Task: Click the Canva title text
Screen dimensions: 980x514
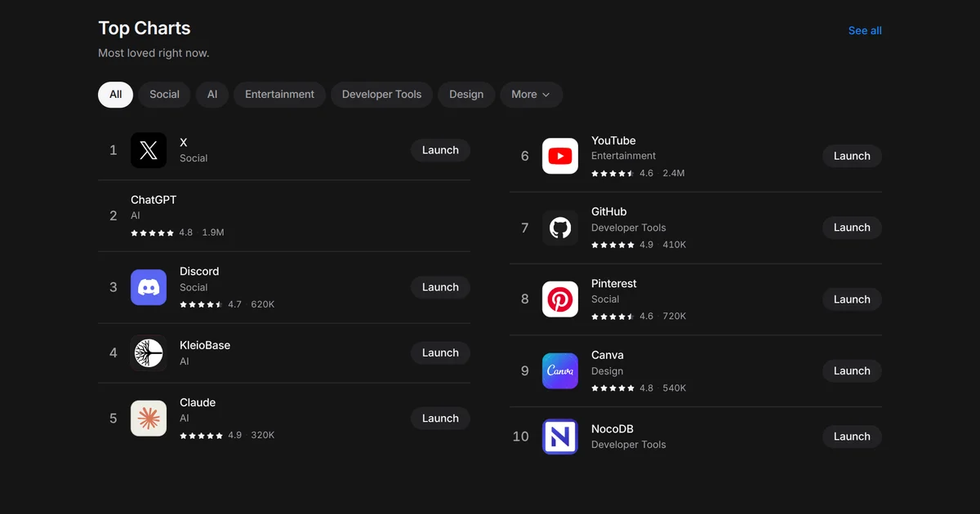Action: pyautogui.click(x=608, y=355)
